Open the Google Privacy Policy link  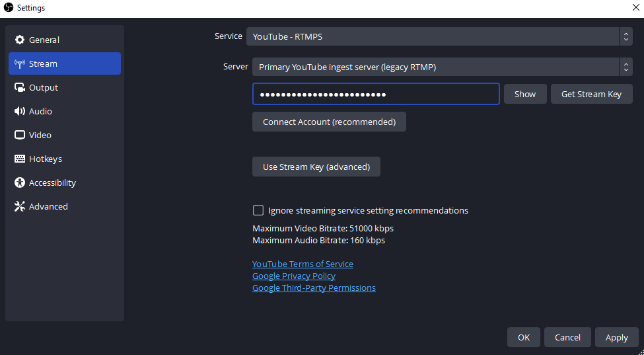[x=294, y=276]
